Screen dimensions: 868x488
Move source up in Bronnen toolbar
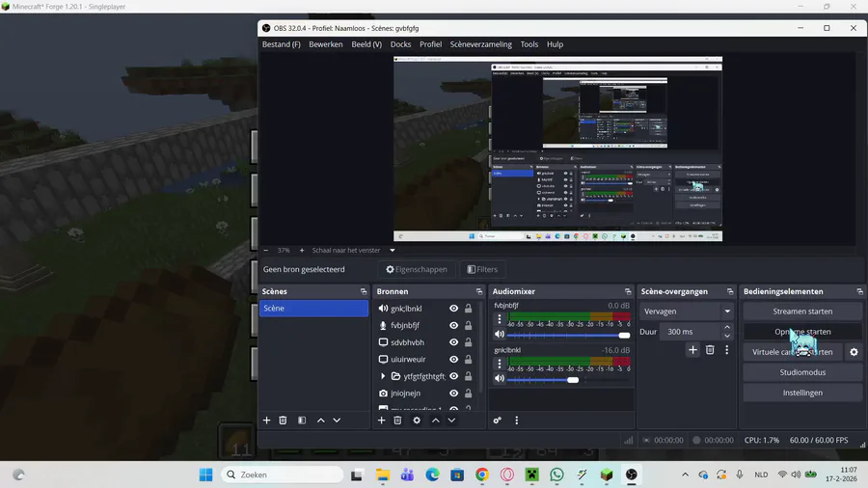pos(436,420)
